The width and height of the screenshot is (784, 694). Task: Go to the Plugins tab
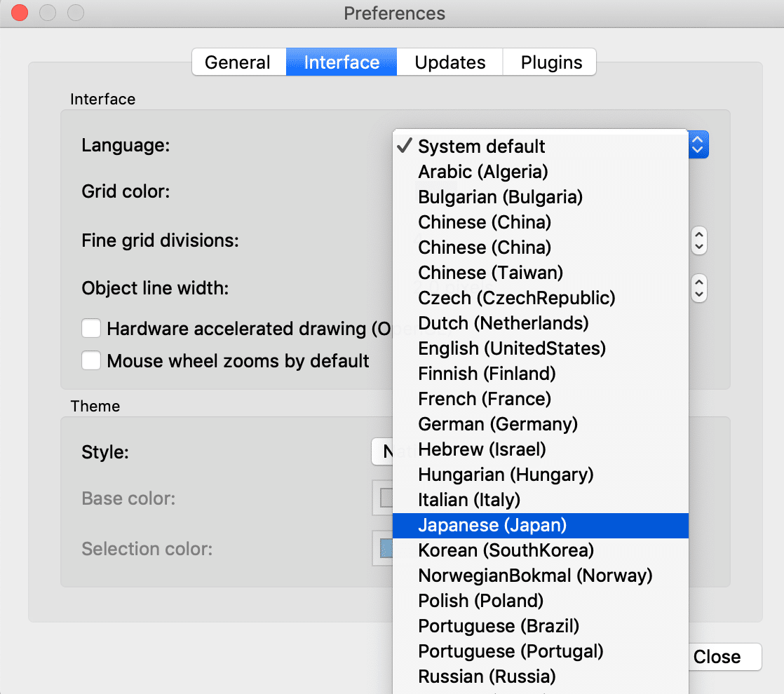551,62
